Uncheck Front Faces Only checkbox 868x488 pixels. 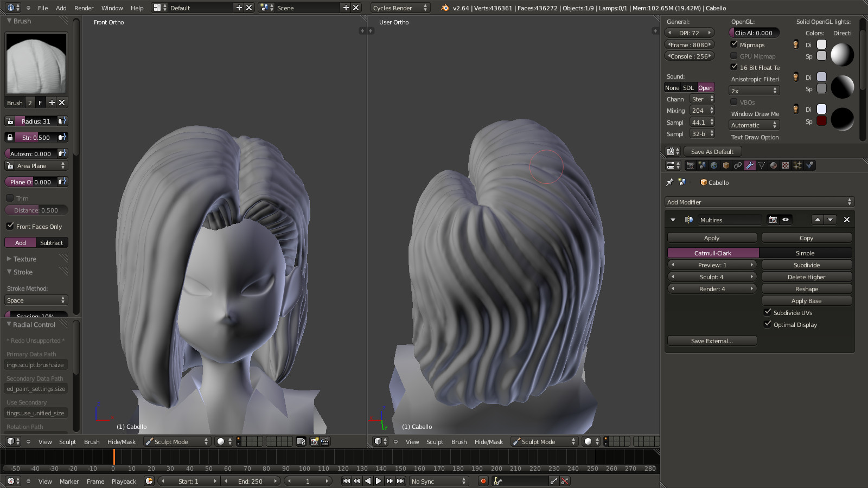(x=10, y=226)
